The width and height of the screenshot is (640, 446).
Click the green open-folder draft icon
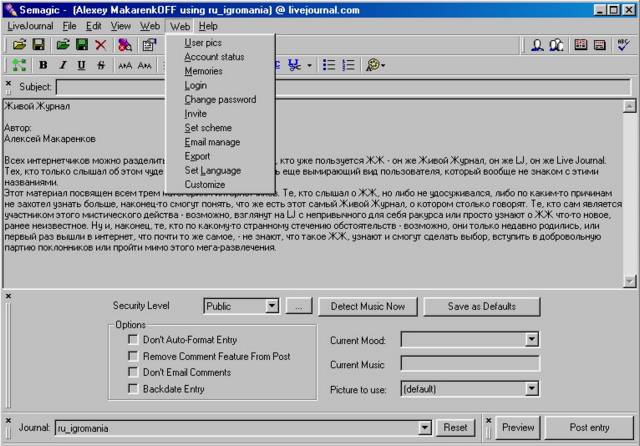[x=63, y=44]
